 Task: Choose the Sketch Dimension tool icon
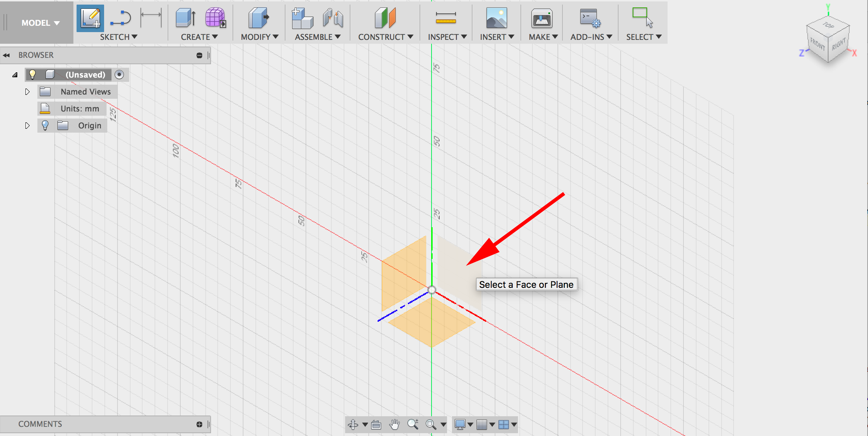[x=151, y=18]
